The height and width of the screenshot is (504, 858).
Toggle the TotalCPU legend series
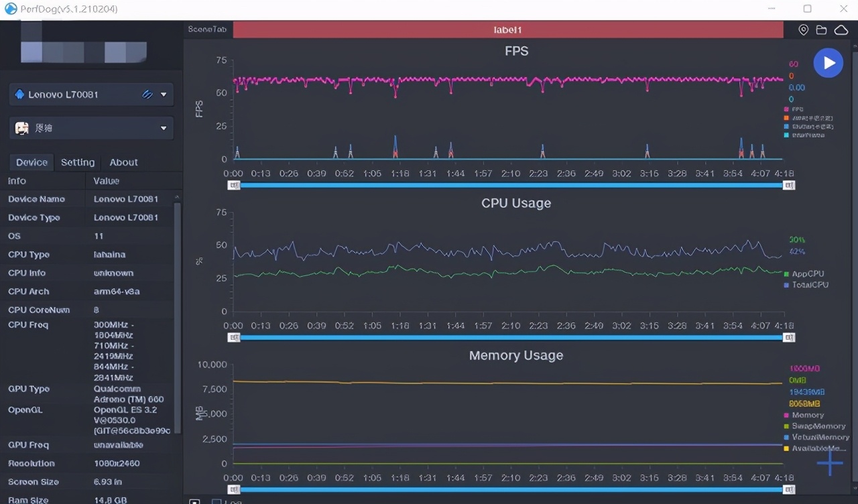point(806,285)
